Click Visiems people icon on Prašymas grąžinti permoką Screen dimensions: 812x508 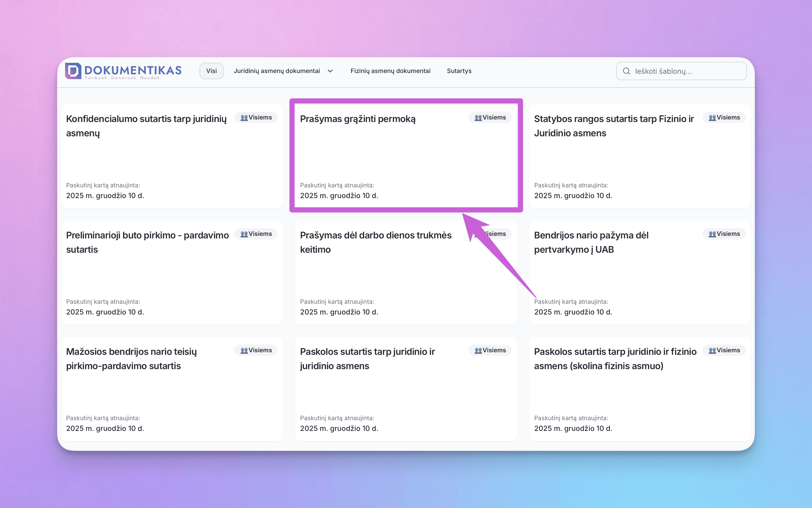478,118
